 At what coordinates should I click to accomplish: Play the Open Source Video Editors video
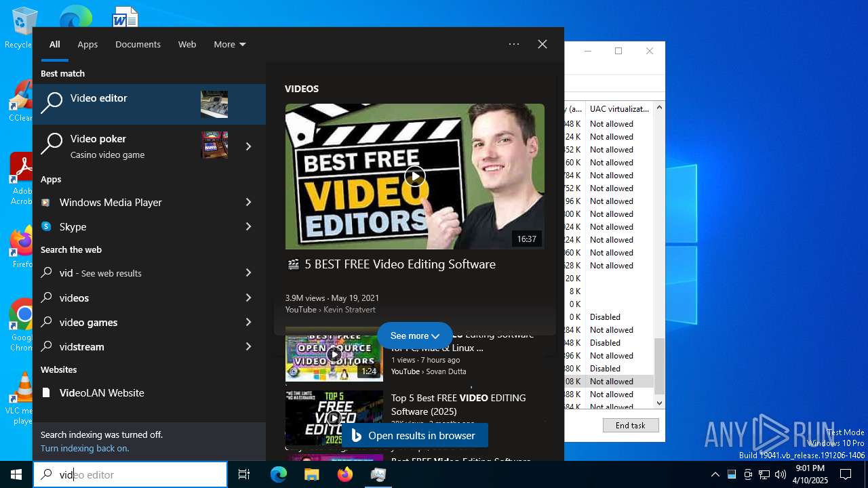[x=334, y=354]
